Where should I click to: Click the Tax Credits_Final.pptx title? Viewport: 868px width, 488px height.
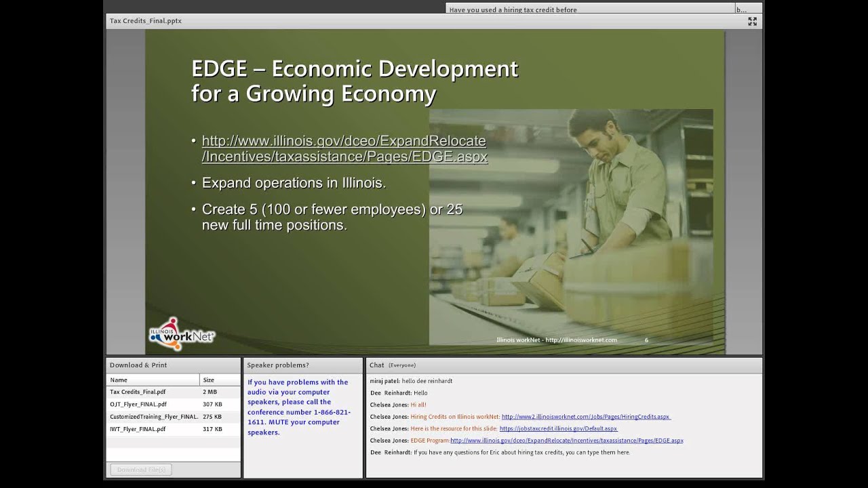146,21
